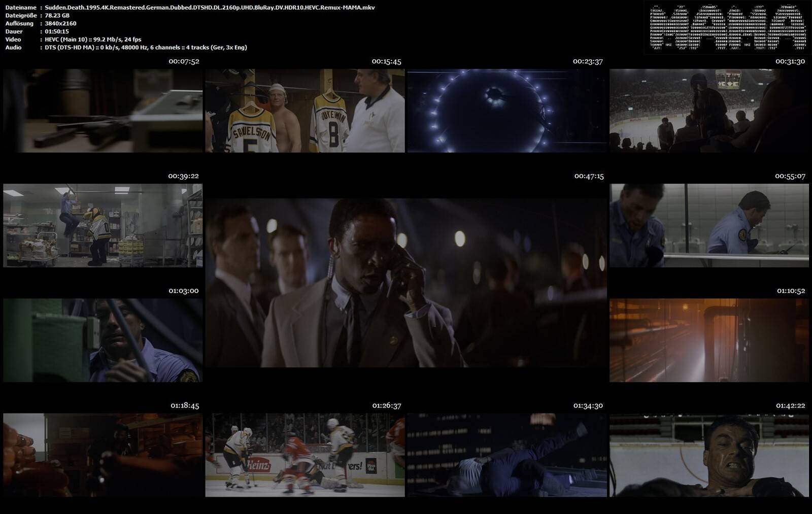Screen dimensions: 812x514
Task: Select the thumbnail at 00:07:52
Action: point(103,111)
